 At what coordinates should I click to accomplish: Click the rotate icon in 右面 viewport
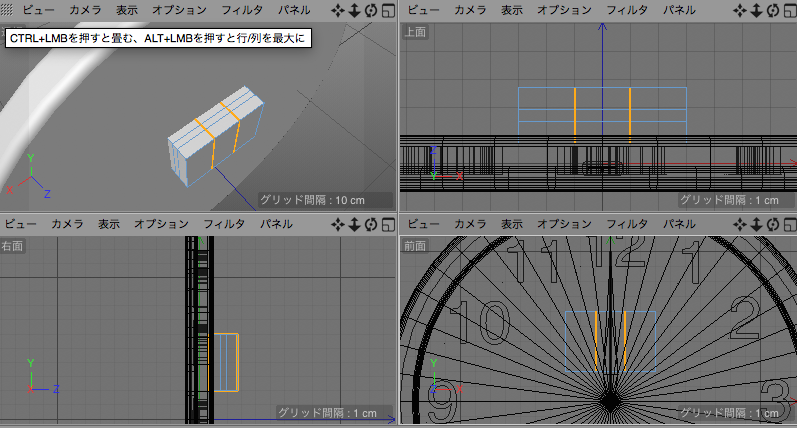371,224
